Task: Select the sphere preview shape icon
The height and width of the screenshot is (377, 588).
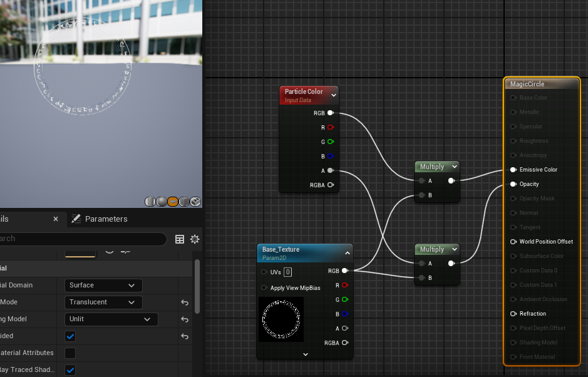Action: point(162,202)
